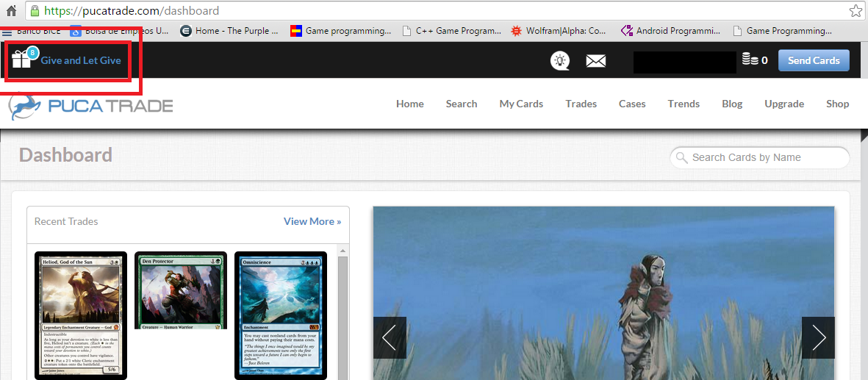Click the coin stack points icon

(750, 60)
